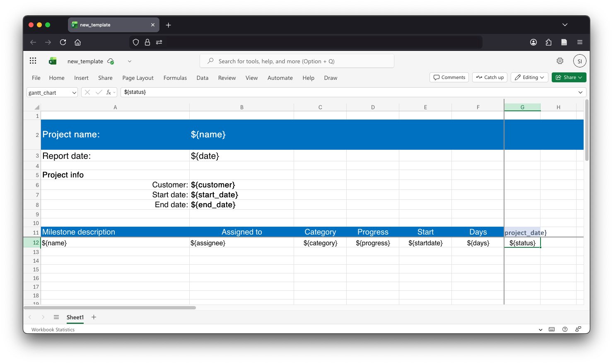
Task: Click the help question mark icon
Action: (565, 329)
